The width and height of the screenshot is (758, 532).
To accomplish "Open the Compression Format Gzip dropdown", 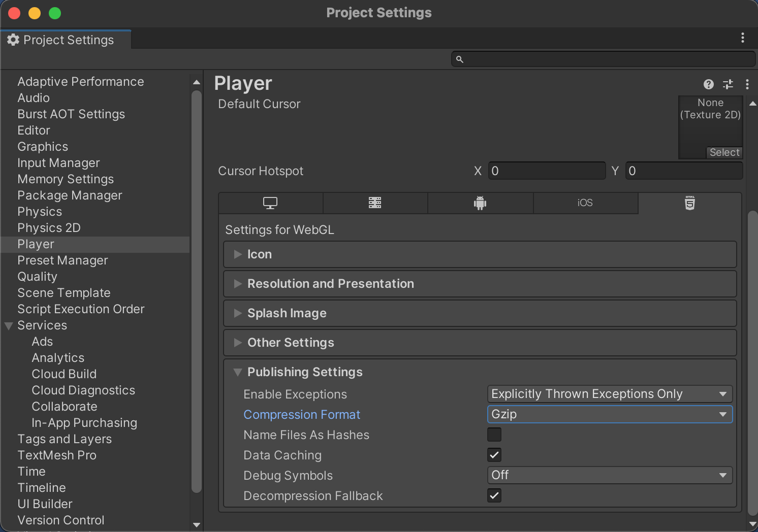I will [x=610, y=414].
